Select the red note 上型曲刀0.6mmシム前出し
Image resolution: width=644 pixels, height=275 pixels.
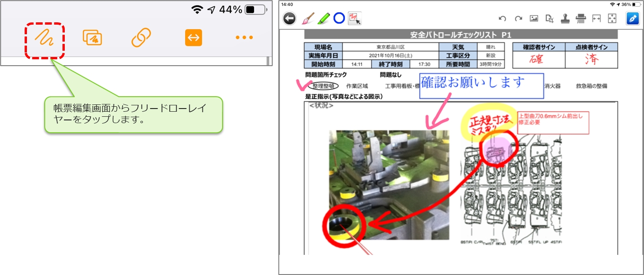pyautogui.click(x=553, y=122)
